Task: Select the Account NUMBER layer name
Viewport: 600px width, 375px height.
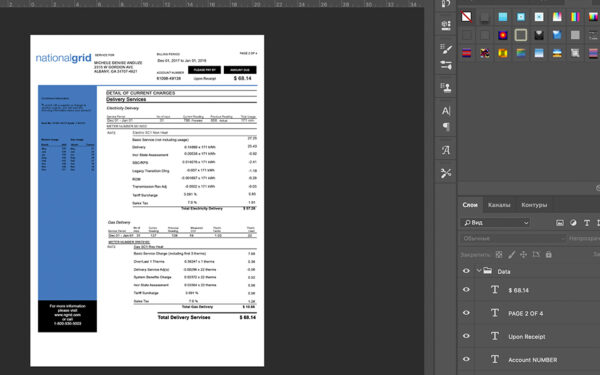Action: pyautogui.click(x=532, y=360)
